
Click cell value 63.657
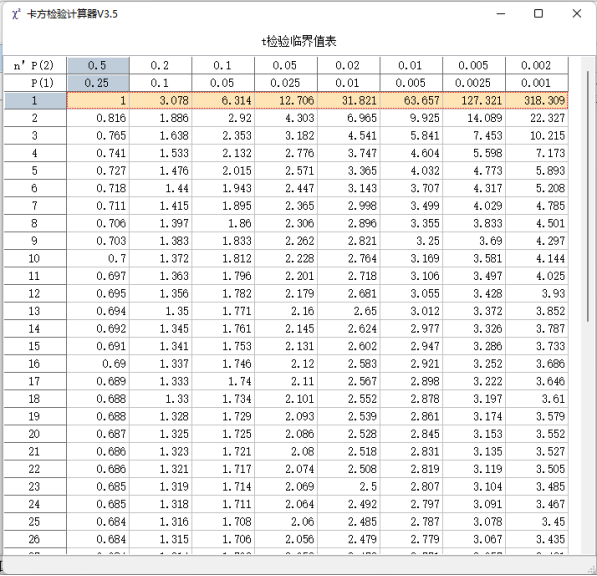point(411,101)
